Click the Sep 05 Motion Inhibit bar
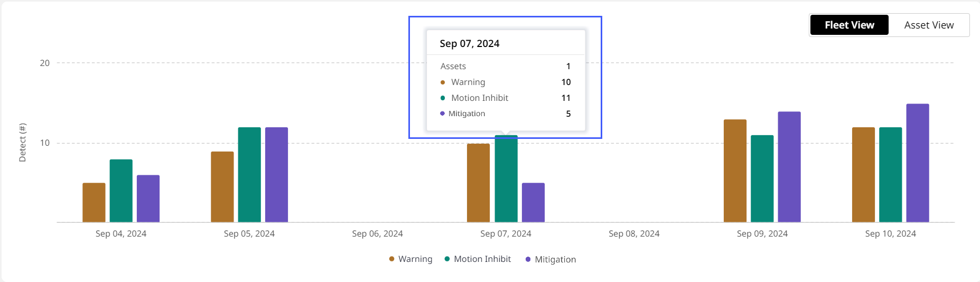The image size is (980, 282). coord(249,175)
